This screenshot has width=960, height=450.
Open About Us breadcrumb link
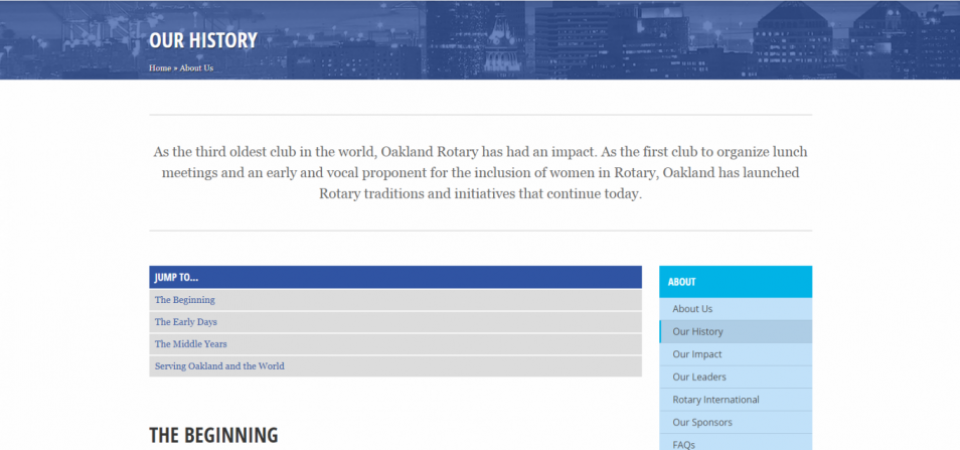pos(197,68)
